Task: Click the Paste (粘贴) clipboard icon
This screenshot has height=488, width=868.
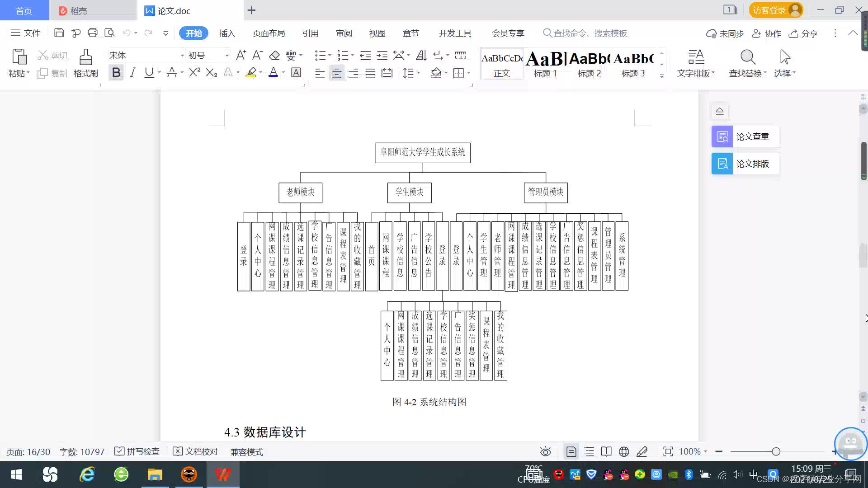Action: (x=19, y=58)
